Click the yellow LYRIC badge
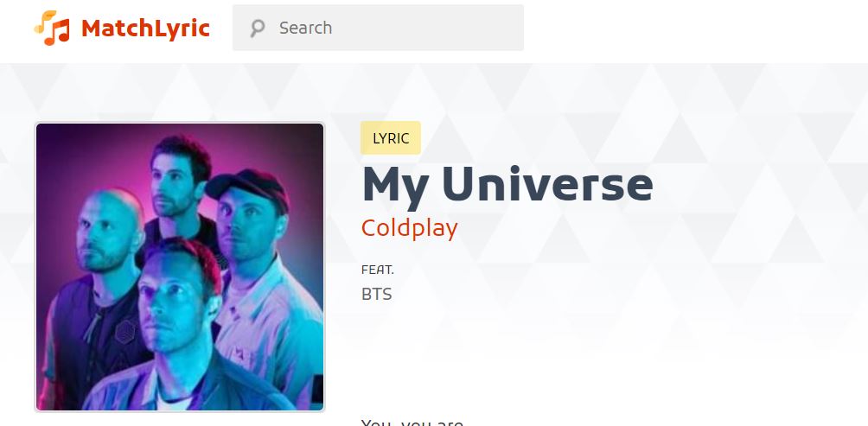The image size is (868, 426). point(391,137)
